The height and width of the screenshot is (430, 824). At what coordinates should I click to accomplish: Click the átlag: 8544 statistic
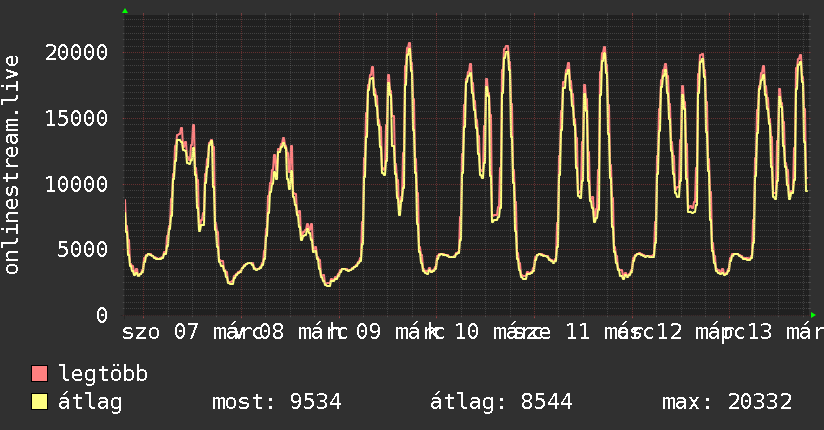click(x=501, y=402)
